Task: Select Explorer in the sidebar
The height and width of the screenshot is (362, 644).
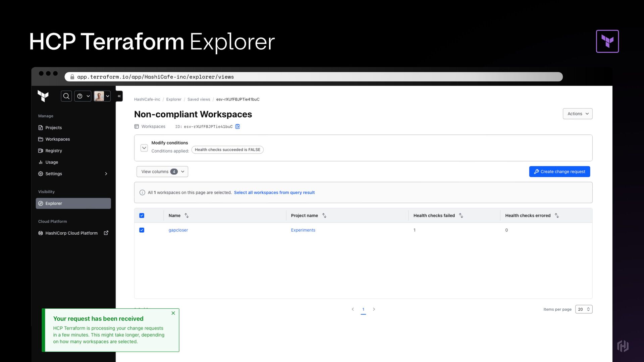Action: [73, 203]
